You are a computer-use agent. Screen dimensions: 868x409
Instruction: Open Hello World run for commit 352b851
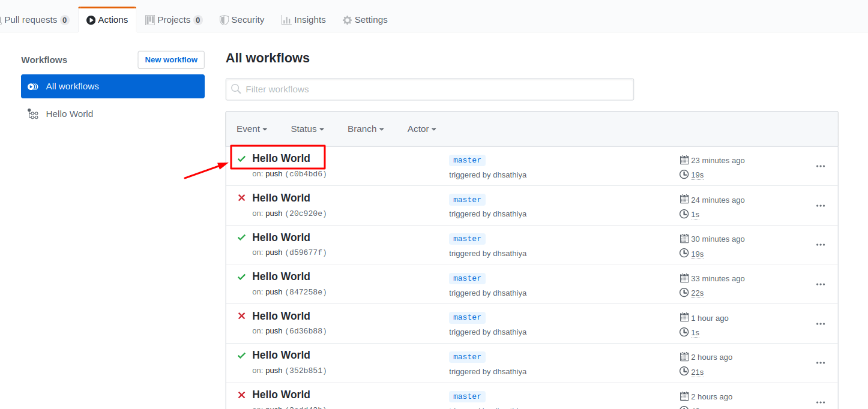281,355
